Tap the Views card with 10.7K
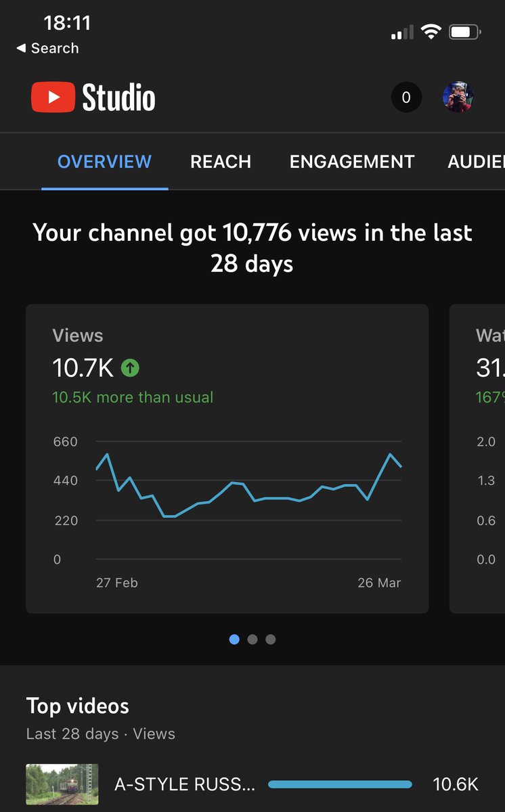The width and height of the screenshot is (505, 812). point(227,458)
